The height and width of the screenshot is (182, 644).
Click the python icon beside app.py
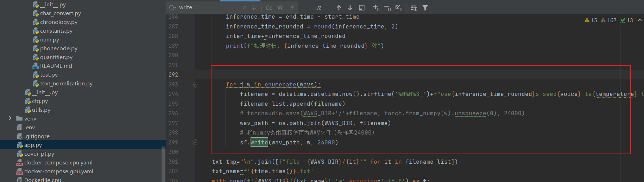pyautogui.click(x=20, y=145)
